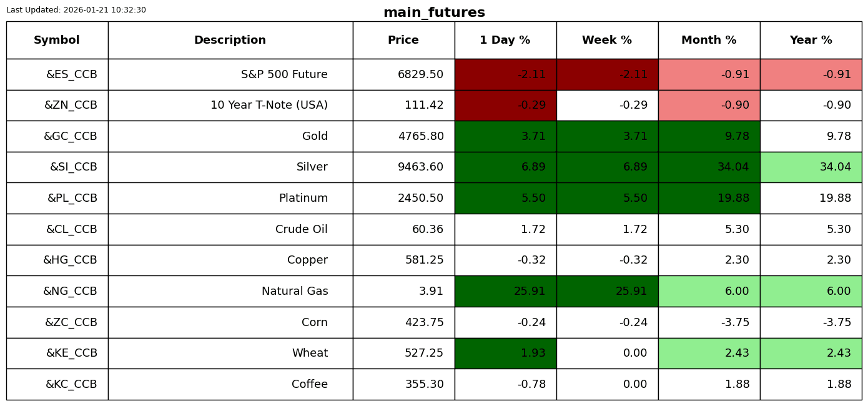868x406 pixels.
Task: Click the Month % column header
Action: point(709,41)
